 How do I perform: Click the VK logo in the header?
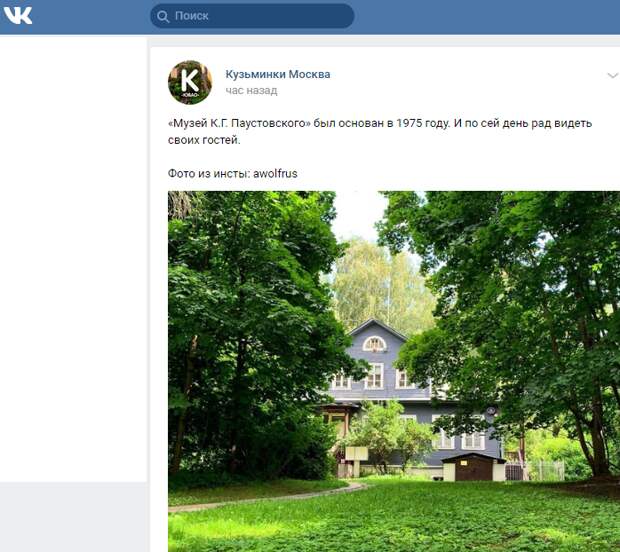coord(18,15)
